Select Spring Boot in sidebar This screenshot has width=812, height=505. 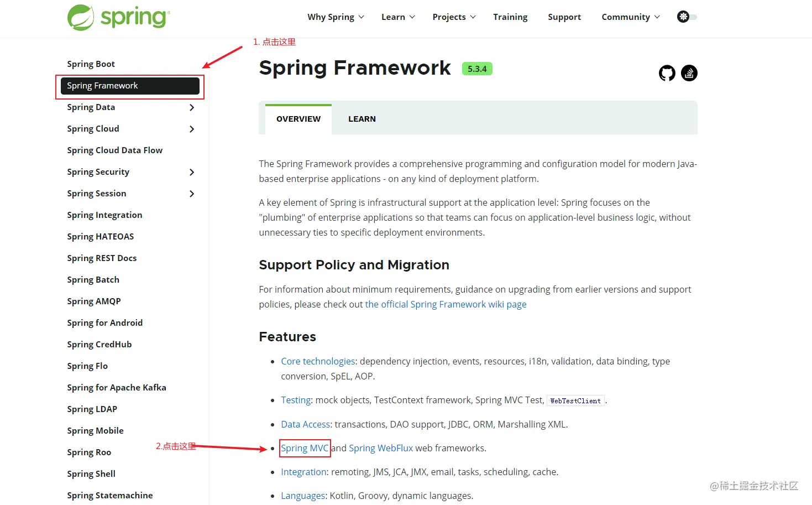pos(91,64)
